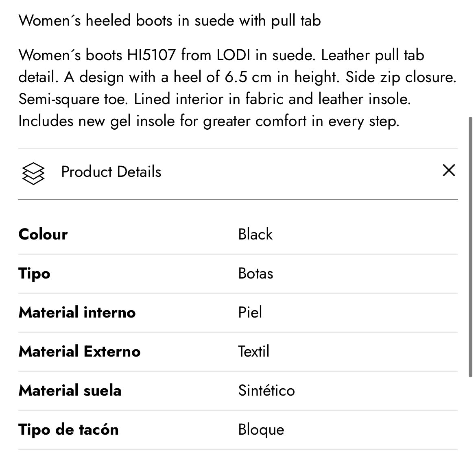Click the gel insole sentence in description
The image size is (476, 468).
tap(209, 121)
